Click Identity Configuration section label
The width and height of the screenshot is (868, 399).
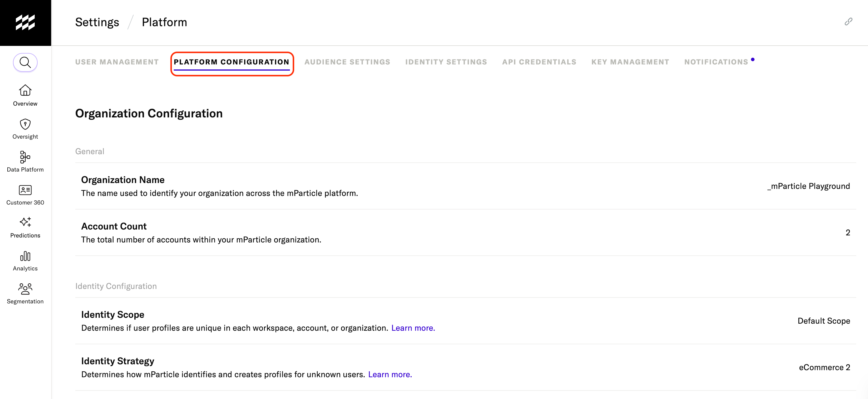[x=116, y=286]
